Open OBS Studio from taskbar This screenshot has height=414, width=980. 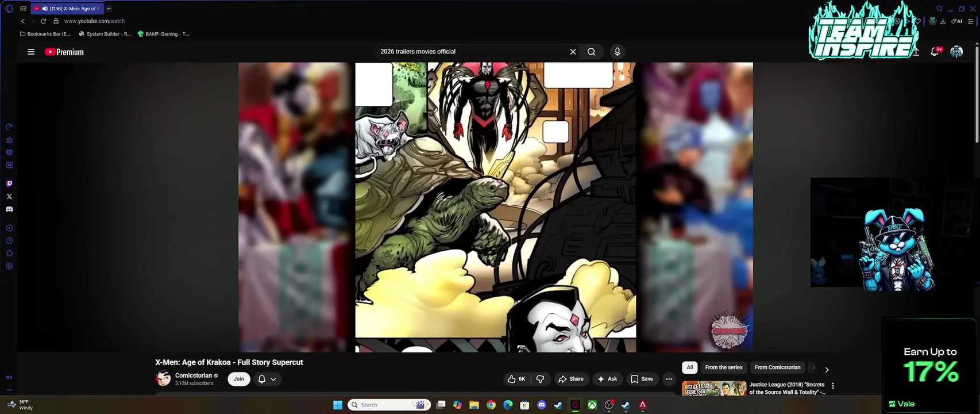coord(609,405)
